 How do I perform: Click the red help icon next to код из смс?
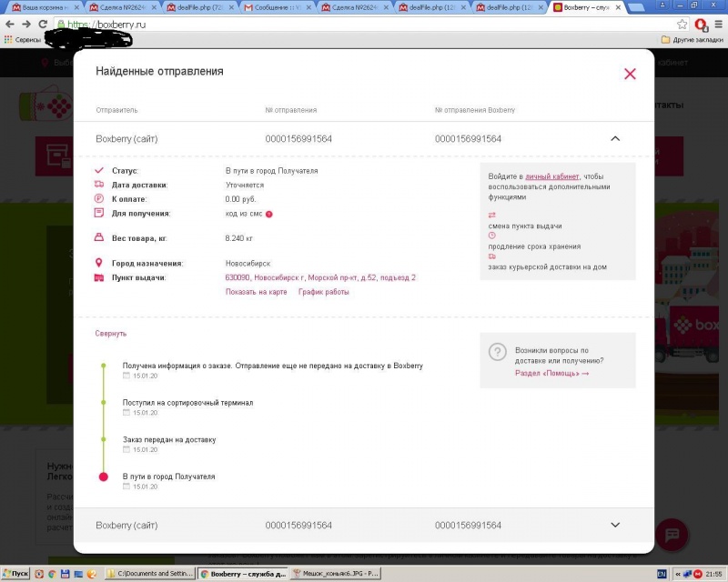tap(268, 214)
